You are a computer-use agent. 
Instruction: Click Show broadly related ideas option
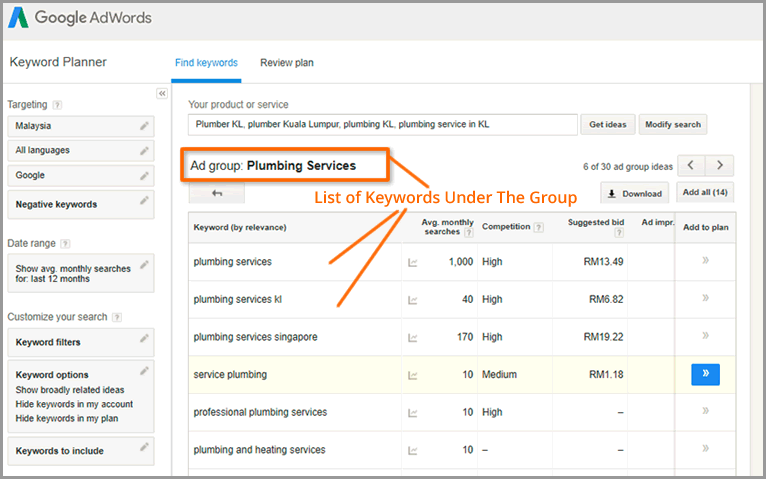pyautogui.click(x=70, y=390)
